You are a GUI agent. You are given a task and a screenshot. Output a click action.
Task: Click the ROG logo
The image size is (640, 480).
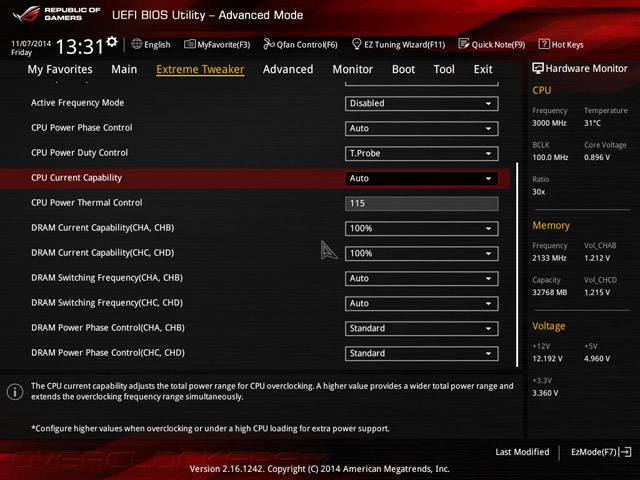click(26, 14)
